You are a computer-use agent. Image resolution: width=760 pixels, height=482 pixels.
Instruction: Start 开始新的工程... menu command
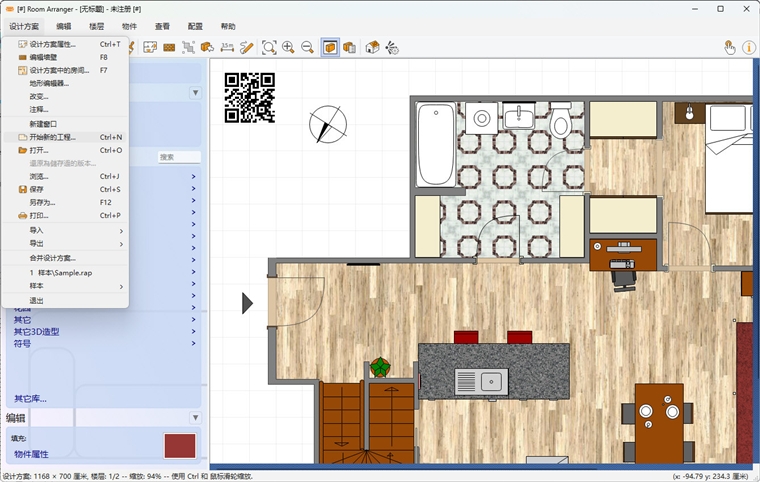[x=65, y=137]
